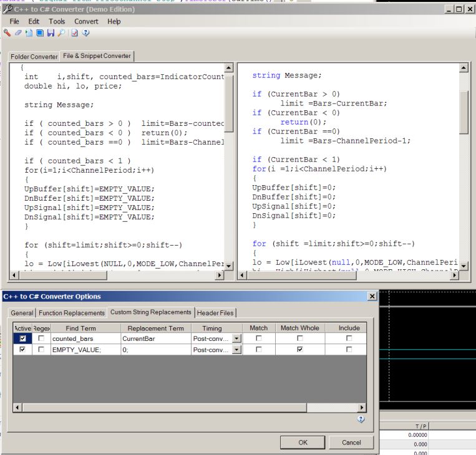Click the magnifying glass find icon
This screenshot has width=476, height=455.
[x=61, y=33]
